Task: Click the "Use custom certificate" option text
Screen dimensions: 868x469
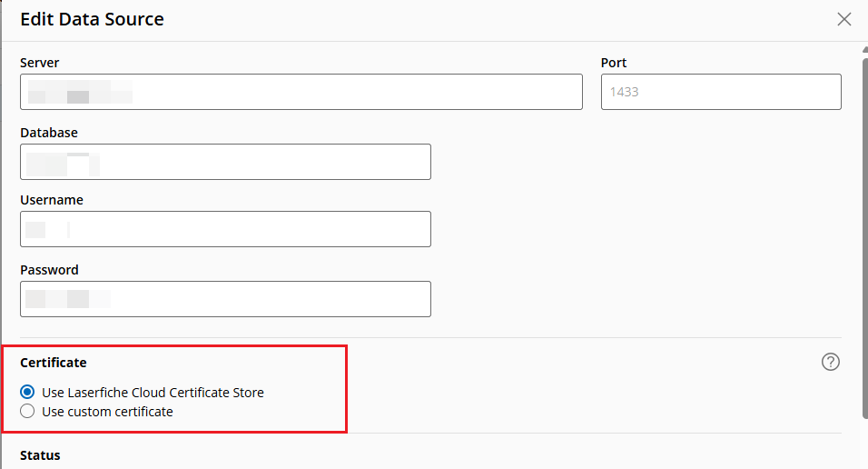Action: coord(107,412)
